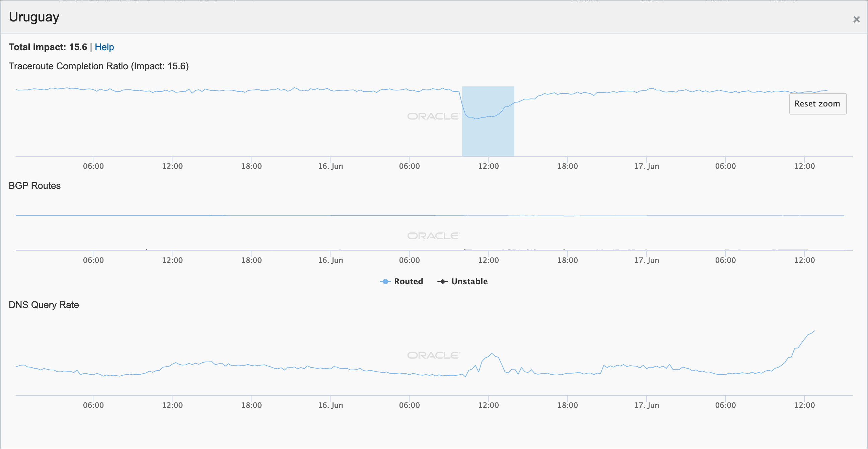Click the black Unstable diamond marker icon
868x449 pixels.
pyautogui.click(x=442, y=281)
